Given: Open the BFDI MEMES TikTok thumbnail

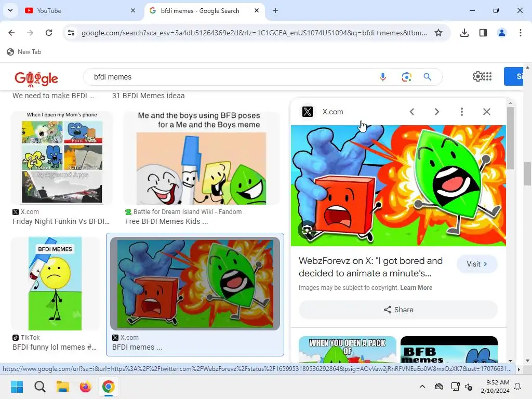Looking at the screenshot, I should 55,284.
